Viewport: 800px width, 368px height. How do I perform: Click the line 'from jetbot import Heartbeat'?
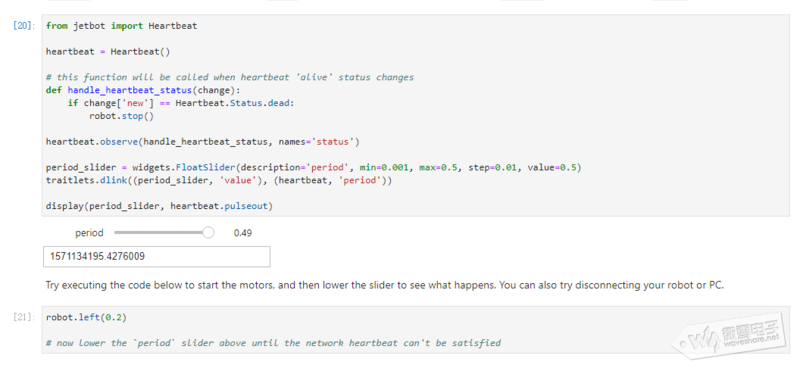pyautogui.click(x=121, y=26)
